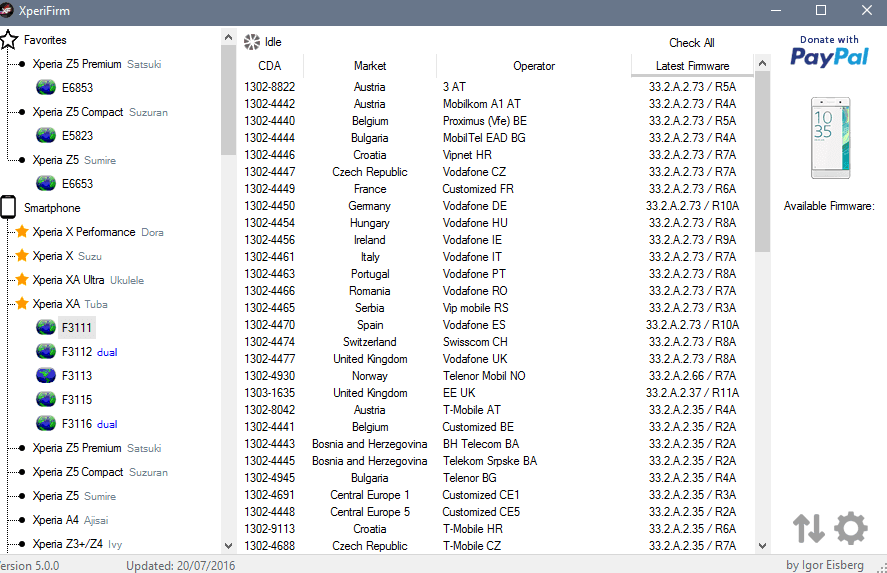887x573 pixels.
Task: Click the star icon for Xperia X Performance
Action: pyautogui.click(x=22, y=231)
